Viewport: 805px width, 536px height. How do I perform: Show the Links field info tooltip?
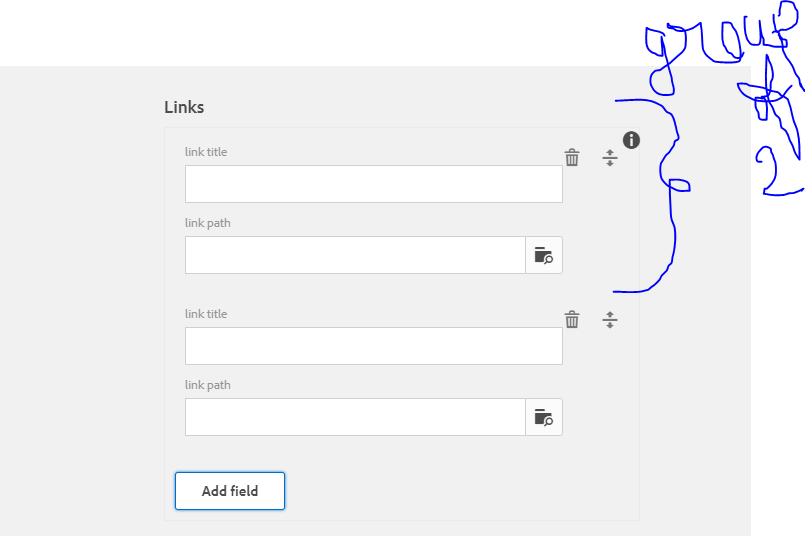click(x=631, y=139)
